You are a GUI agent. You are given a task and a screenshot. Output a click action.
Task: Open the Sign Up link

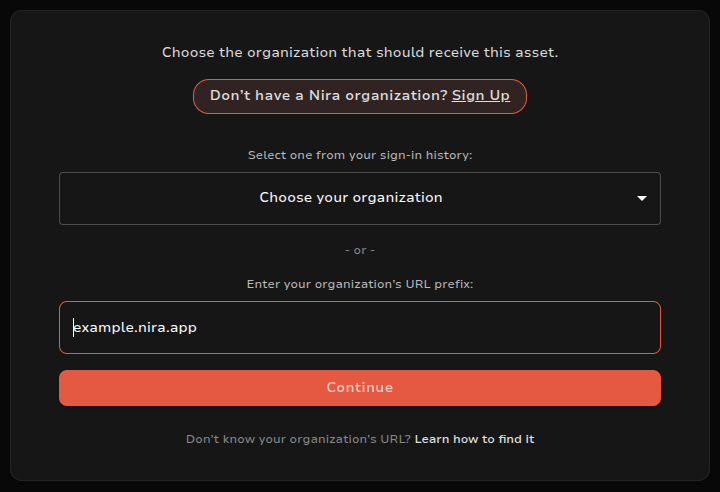click(x=480, y=96)
